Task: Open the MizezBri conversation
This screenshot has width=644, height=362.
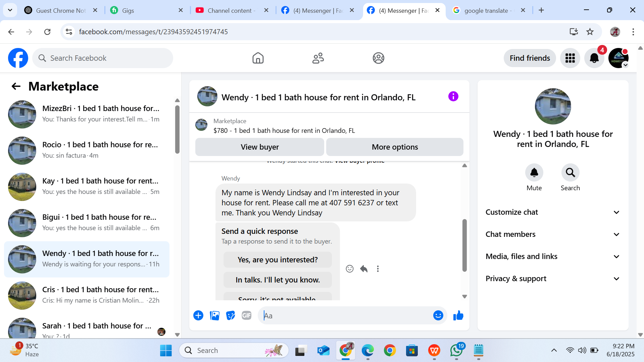Action: click(x=87, y=114)
